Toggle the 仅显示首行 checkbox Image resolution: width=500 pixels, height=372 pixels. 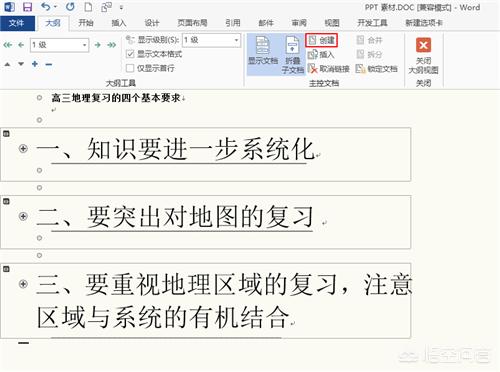[130, 68]
